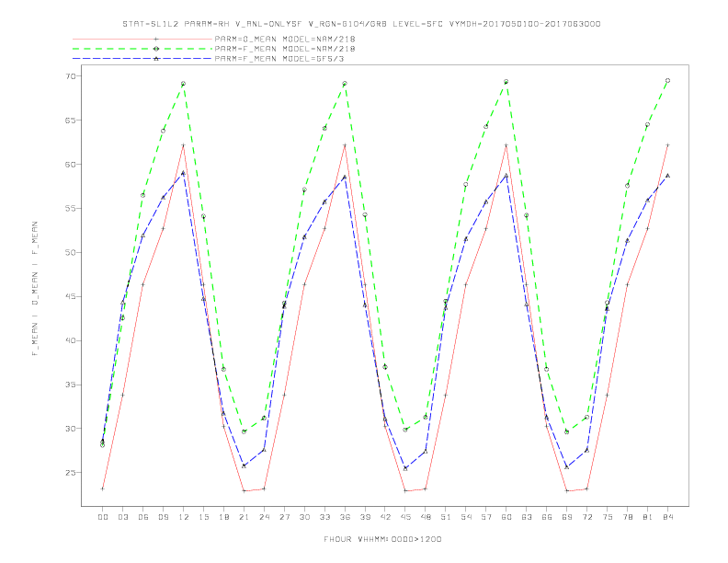Click the 54 forecast hour label
Image resolution: width=728 pixels, height=563 pixels.
point(466,517)
